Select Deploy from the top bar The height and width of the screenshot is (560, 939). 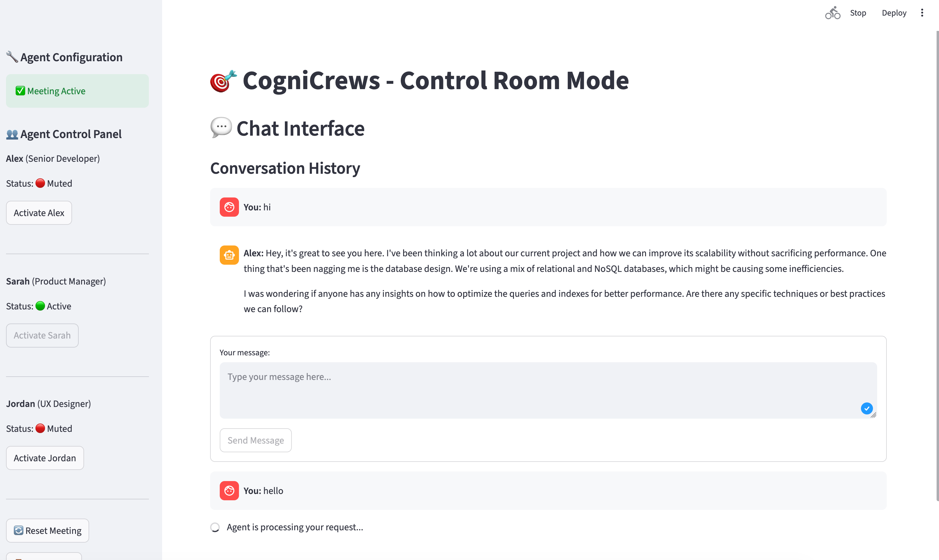(x=894, y=12)
